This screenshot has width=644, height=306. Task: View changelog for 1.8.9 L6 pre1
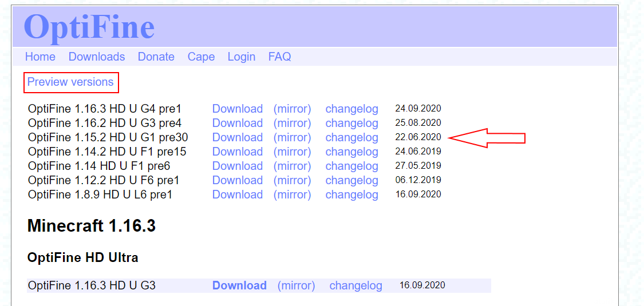pos(351,194)
